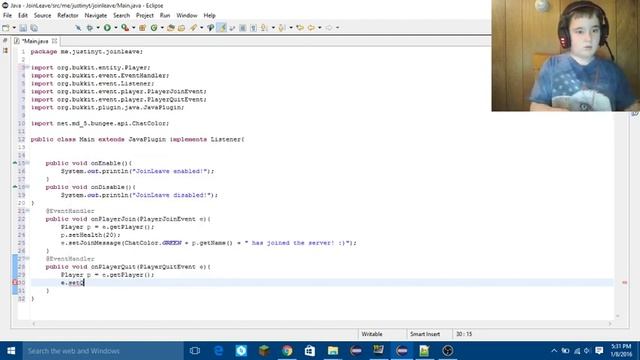
Task: Open Google Chrome from the taskbar
Action: 287,351
